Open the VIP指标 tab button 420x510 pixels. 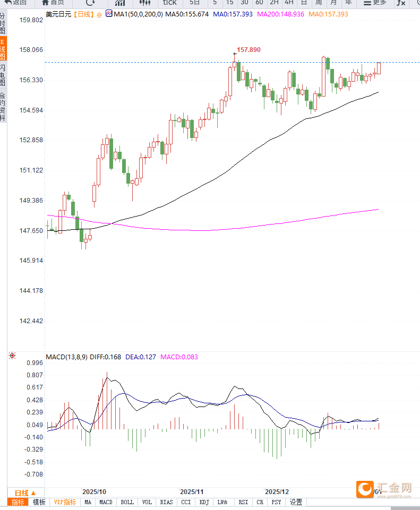click(65, 502)
